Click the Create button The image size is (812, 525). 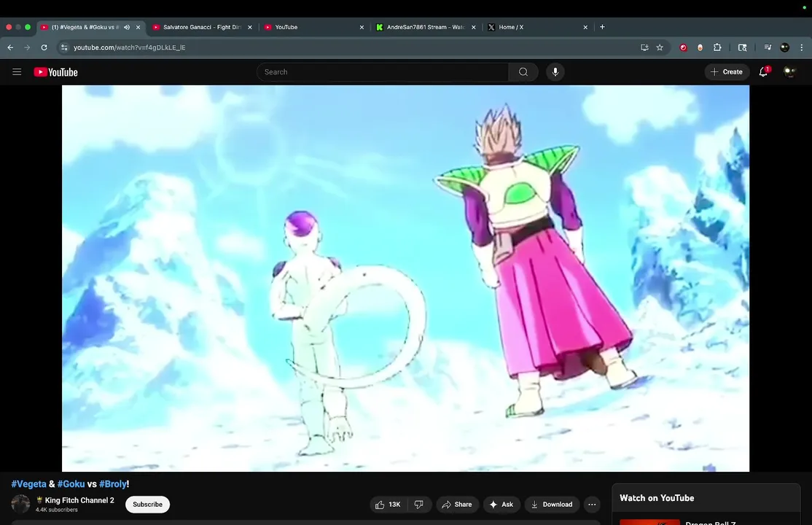727,72
